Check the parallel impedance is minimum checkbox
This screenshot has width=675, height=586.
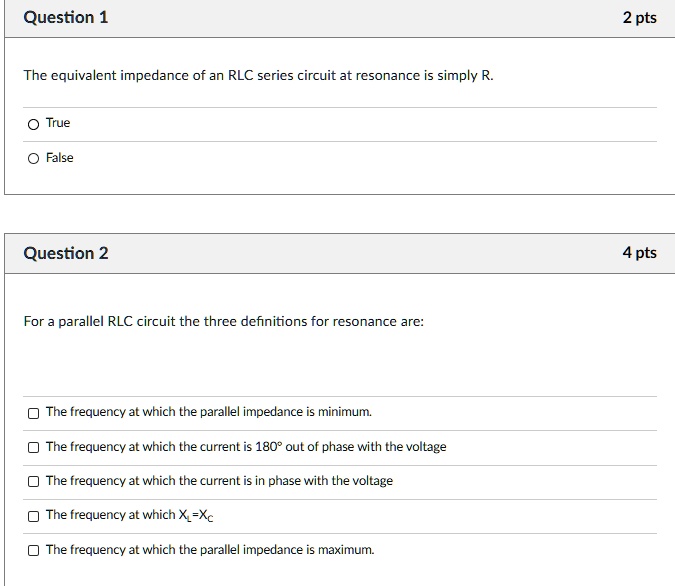34,413
